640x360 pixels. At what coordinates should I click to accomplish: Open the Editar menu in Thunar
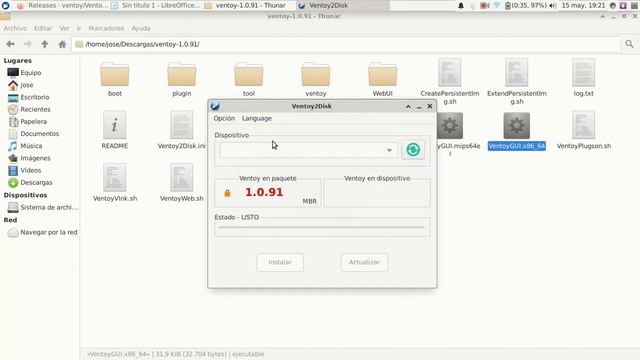pos(43,28)
